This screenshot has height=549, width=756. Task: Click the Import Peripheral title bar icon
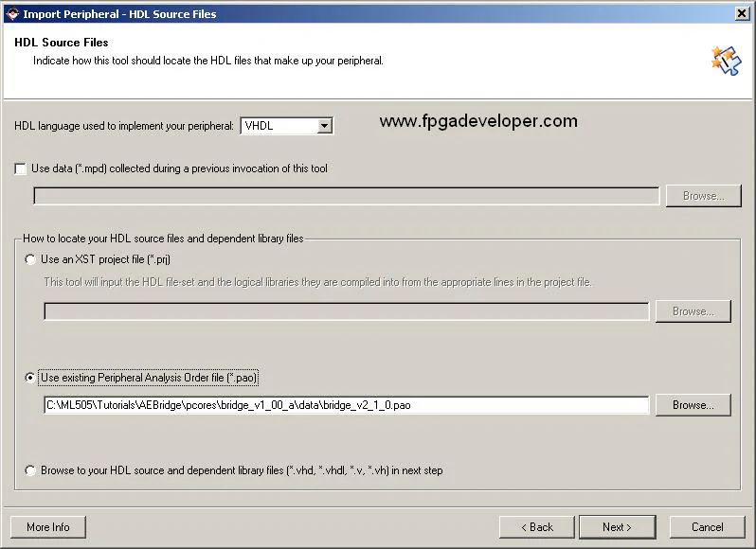(x=11, y=13)
